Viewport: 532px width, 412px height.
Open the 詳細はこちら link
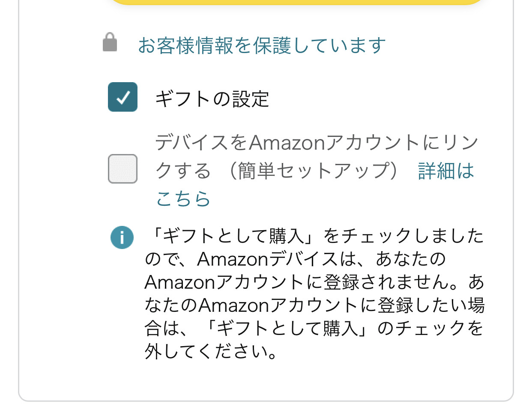[x=446, y=171]
